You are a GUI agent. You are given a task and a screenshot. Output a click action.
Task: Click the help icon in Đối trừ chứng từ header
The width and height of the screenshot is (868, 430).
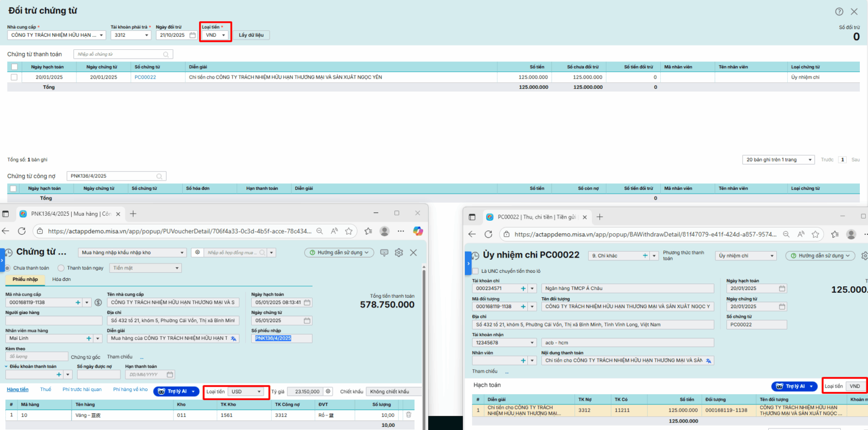(x=839, y=11)
